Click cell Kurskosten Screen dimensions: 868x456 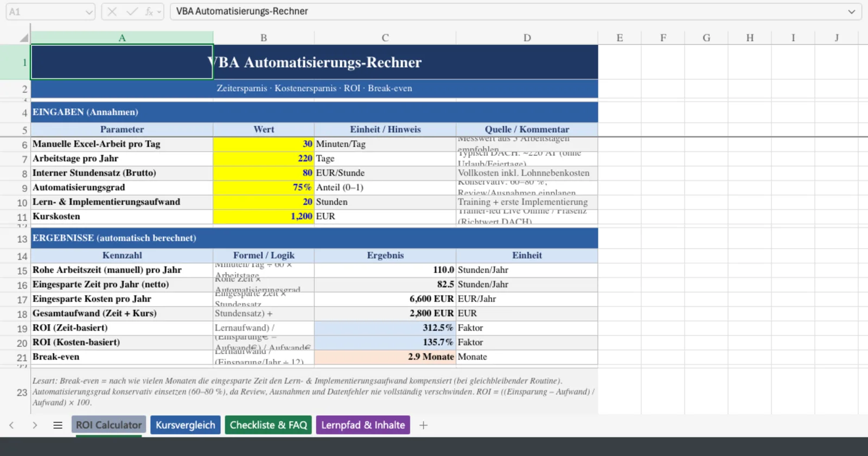[122, 216]
